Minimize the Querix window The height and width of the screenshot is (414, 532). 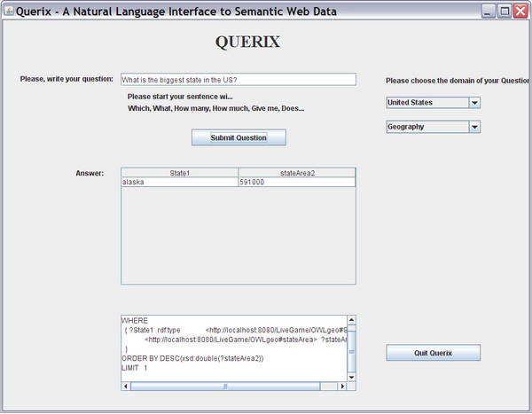point(489,11)
